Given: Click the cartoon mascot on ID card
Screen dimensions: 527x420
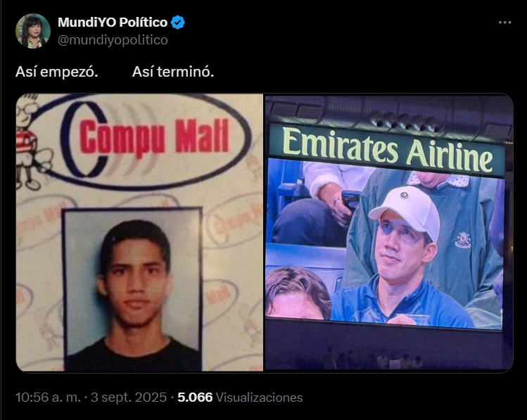Looking at the screenshot, I should (29, 143).
